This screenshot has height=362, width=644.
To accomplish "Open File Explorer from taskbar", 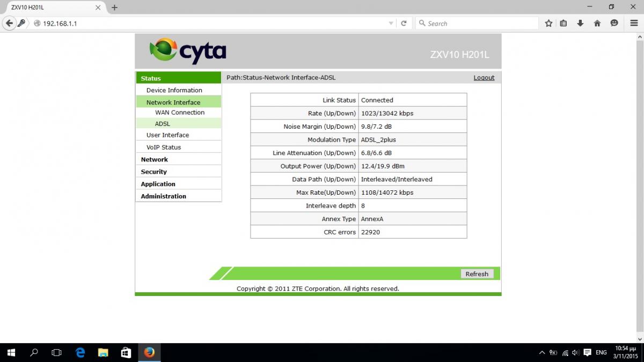I will [103, 352].
